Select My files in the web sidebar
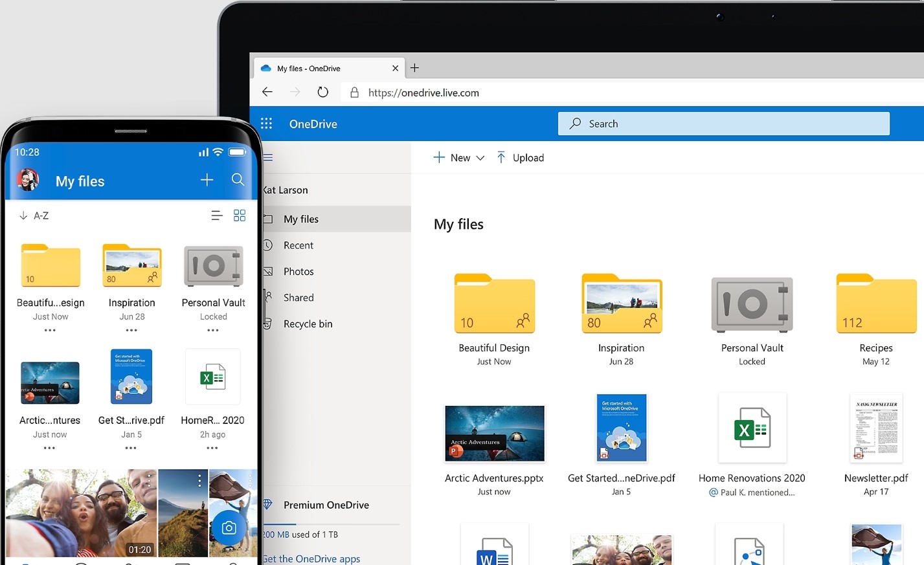This screenshot has width=924, height=565. 337,219
